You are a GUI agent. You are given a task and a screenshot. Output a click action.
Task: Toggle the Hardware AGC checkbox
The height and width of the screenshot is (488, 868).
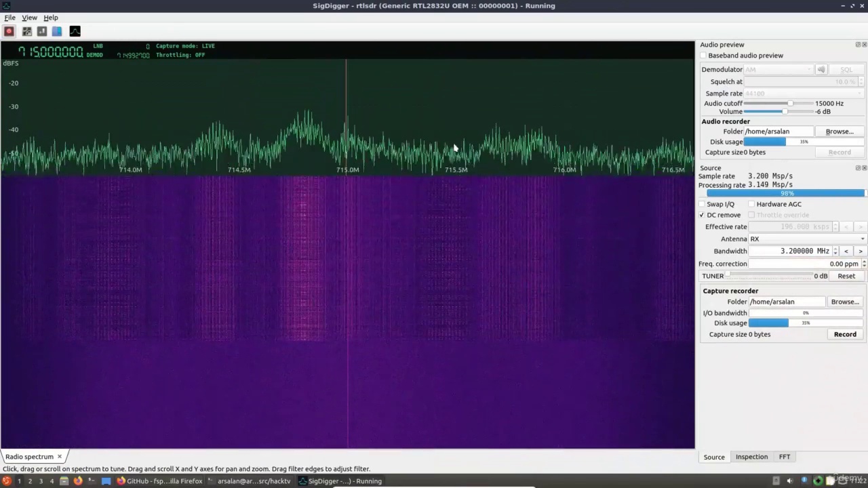[751, 204]
